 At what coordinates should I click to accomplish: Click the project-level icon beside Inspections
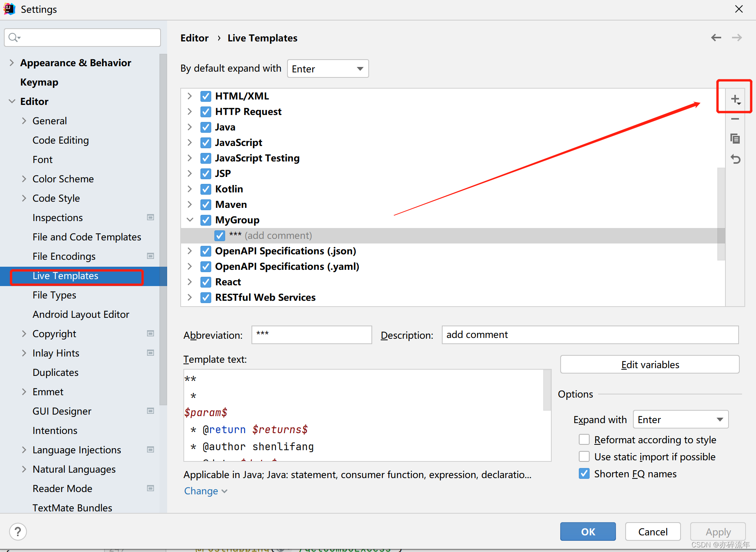[x=151, y=218]
